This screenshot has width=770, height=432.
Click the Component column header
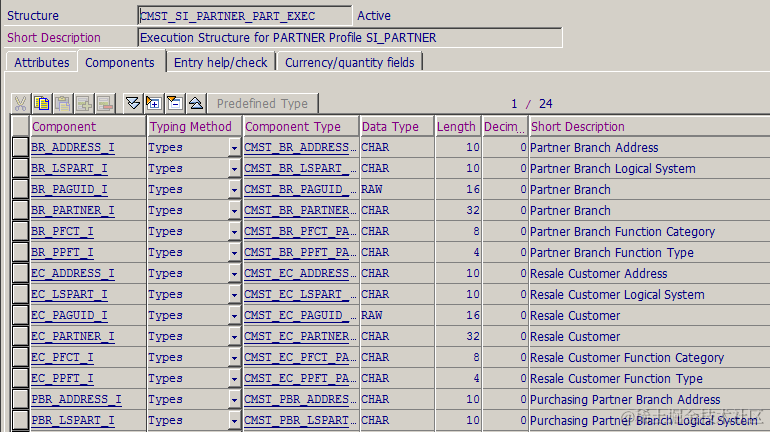click(x=88, y=126)
